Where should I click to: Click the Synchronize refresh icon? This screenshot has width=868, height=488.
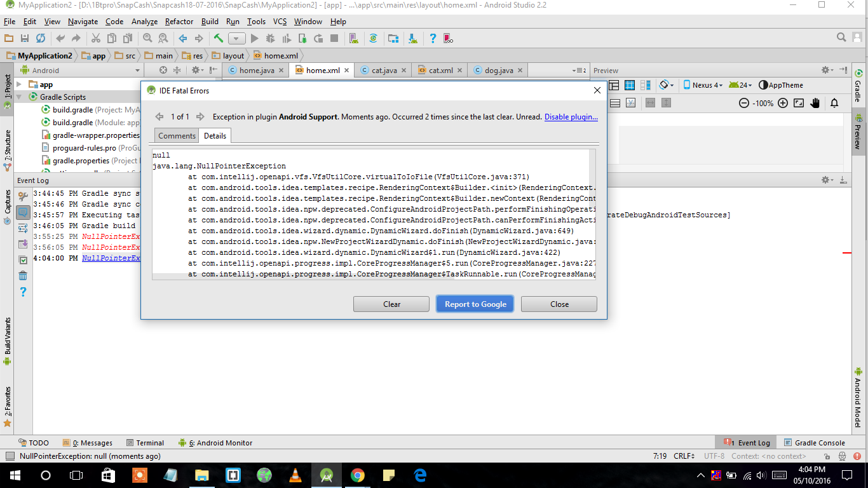coord(41,38)
